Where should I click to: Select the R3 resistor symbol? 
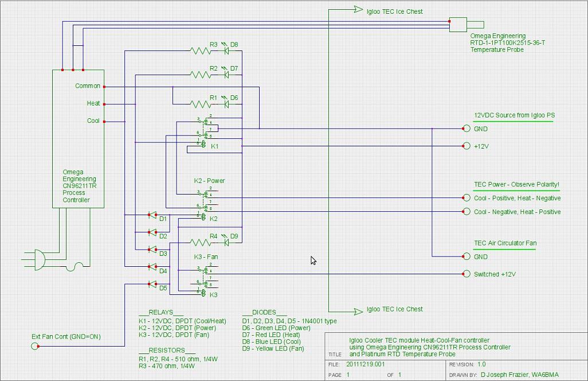(x=200, y=51)
